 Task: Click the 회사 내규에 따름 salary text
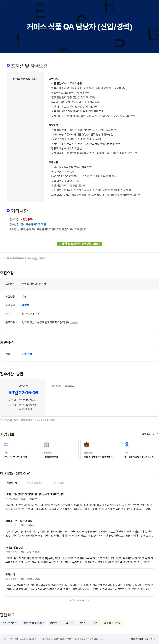click(x=31, y=314)
